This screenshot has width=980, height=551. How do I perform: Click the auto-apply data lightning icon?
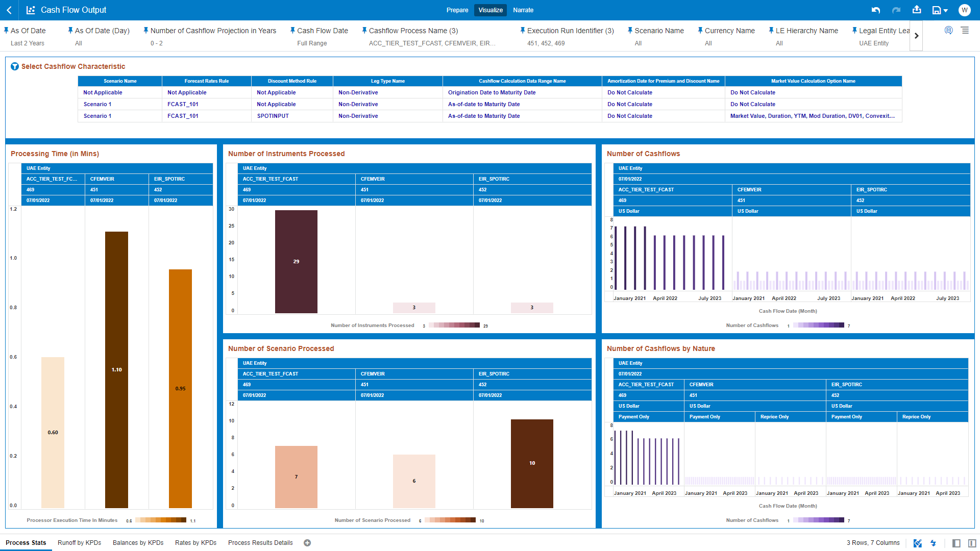(x=933, y=543)
